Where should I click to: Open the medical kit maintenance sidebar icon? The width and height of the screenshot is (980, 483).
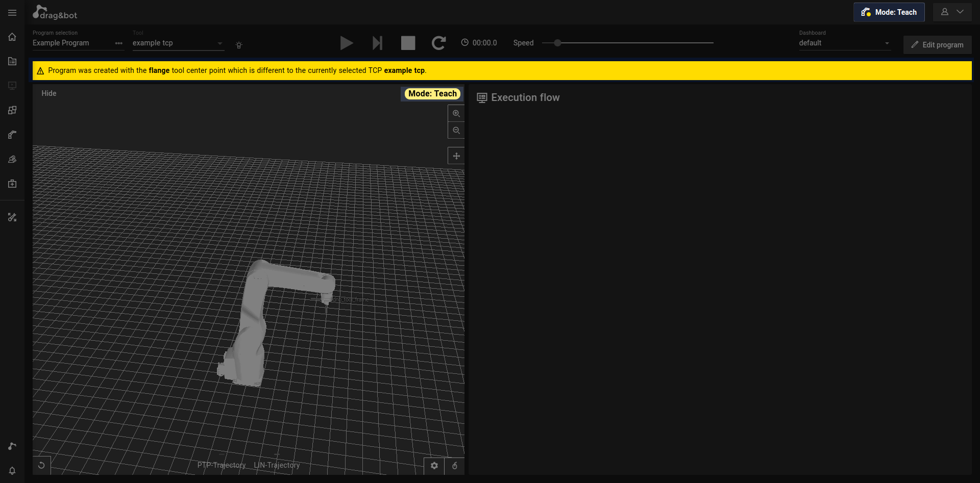coord(12,184)
